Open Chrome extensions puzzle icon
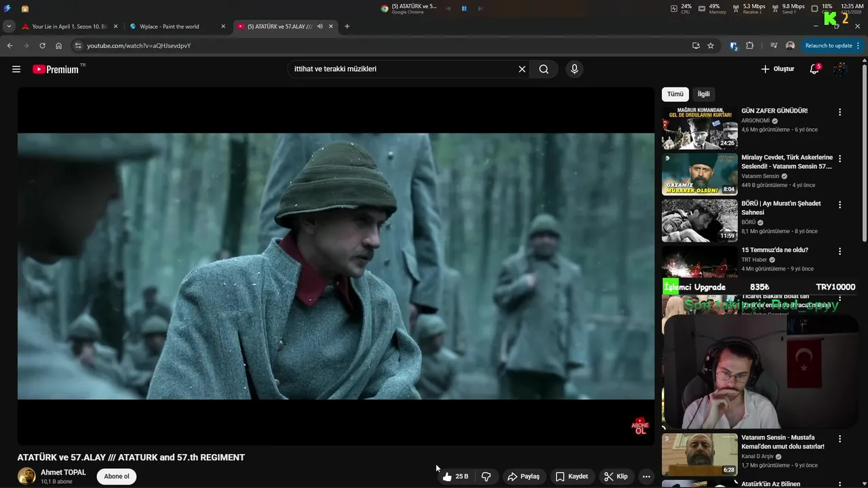868x488 pixels. (749, 45)
